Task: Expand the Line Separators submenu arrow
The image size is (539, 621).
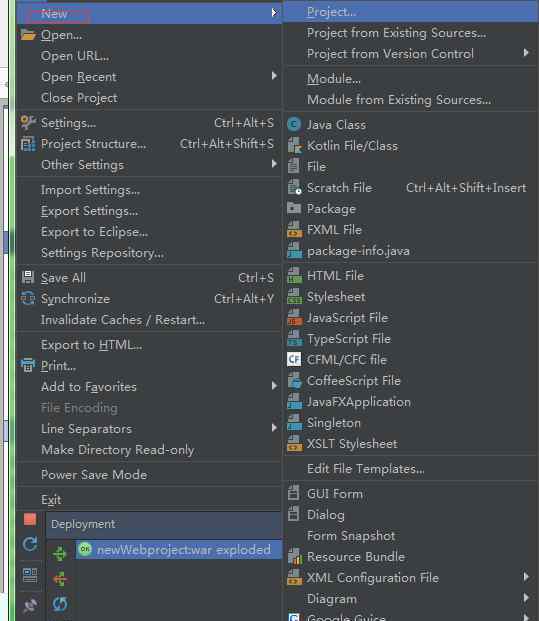Action: coord(274,428)
